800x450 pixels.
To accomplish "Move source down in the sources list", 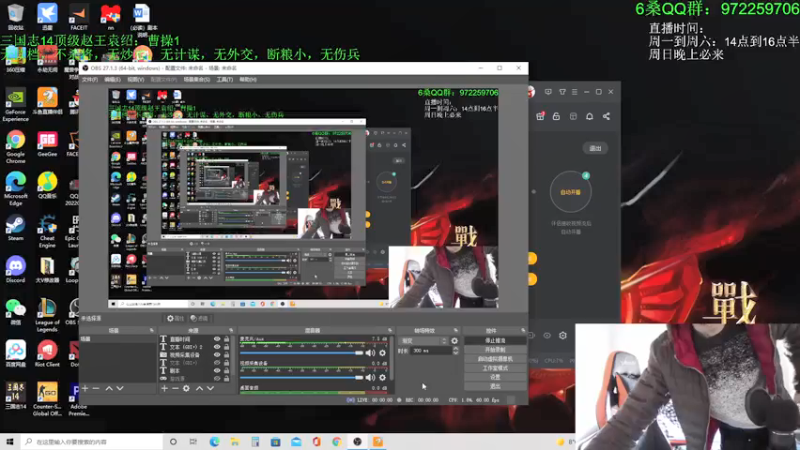I will (x=210, y=388).
